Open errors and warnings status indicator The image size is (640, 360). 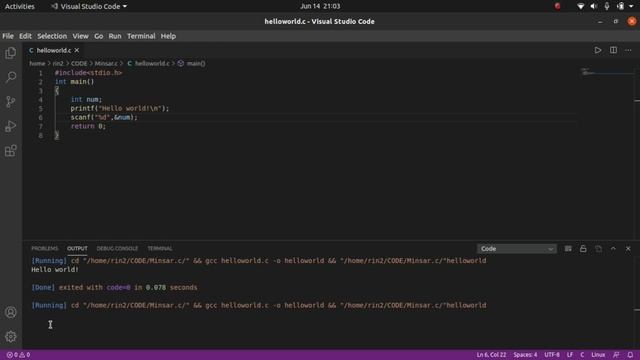pyautogui.click(x=18, y=355)
